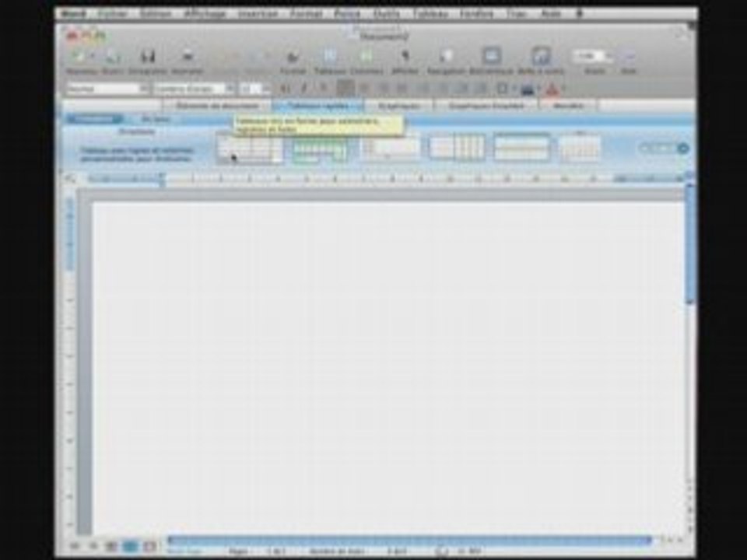Click the gallery next-page arrow button
Screen dimensions: 747x560
point(682,149)
